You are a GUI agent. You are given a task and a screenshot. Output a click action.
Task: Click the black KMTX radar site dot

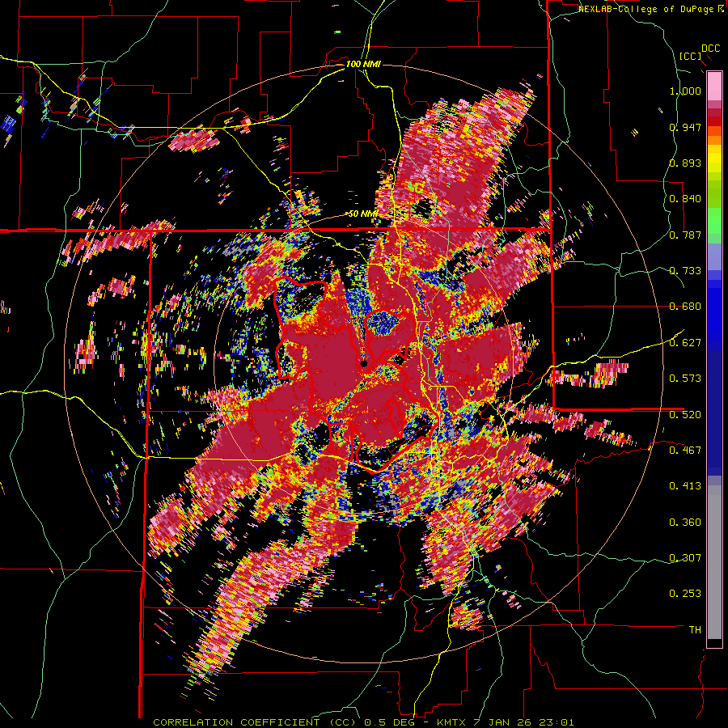(364, 363)
